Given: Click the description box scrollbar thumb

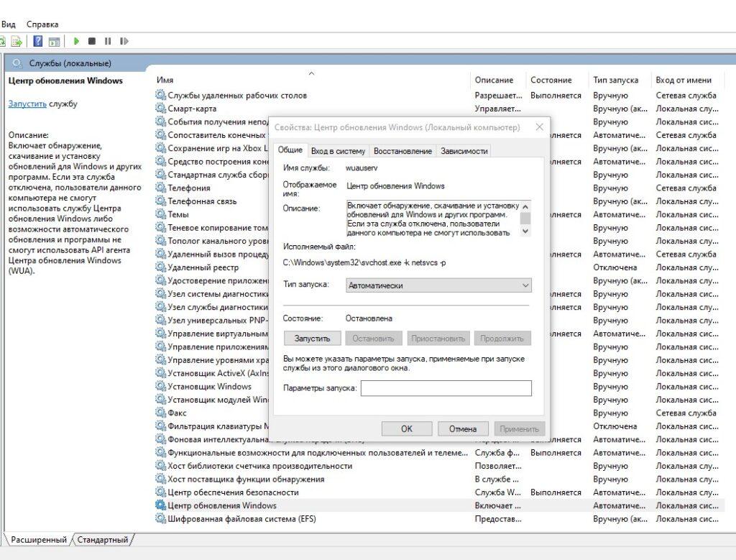Looking at the screenshot, I should point(525,219).
